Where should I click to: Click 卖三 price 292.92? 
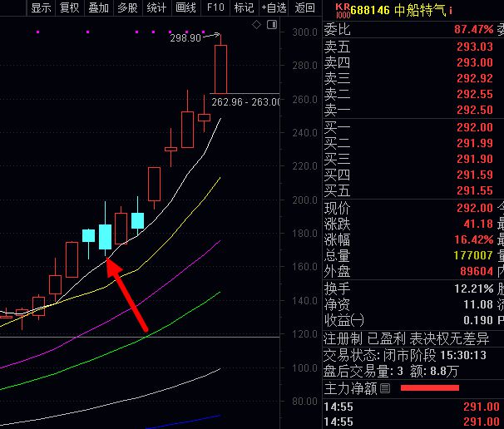(475, 78)
